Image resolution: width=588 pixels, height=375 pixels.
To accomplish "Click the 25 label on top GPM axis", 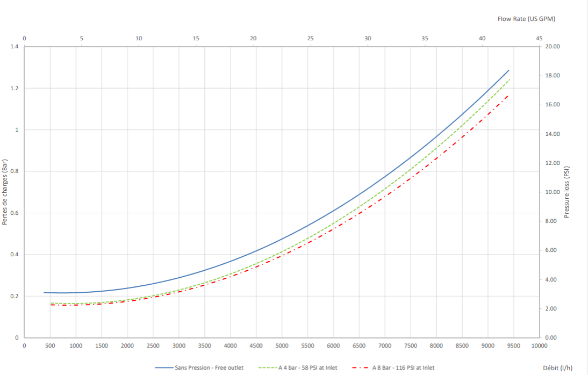I will (x=311, y=38).
